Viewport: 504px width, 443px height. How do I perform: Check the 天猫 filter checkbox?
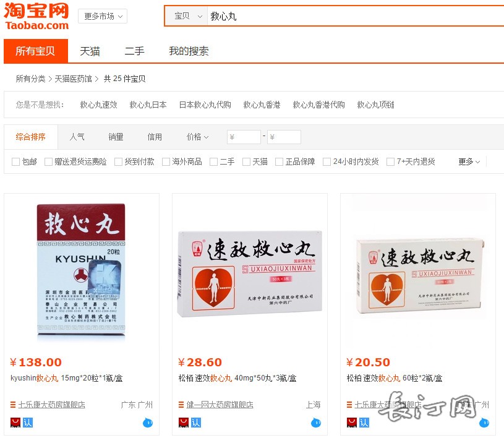(247, 161)
